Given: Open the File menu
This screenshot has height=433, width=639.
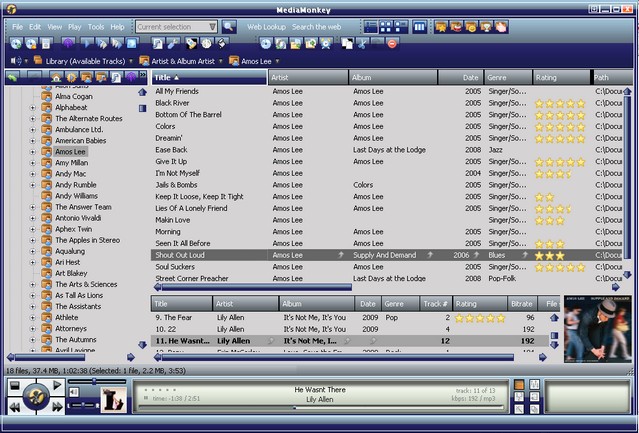Looking at the screenshot, I should click(17, 27).
